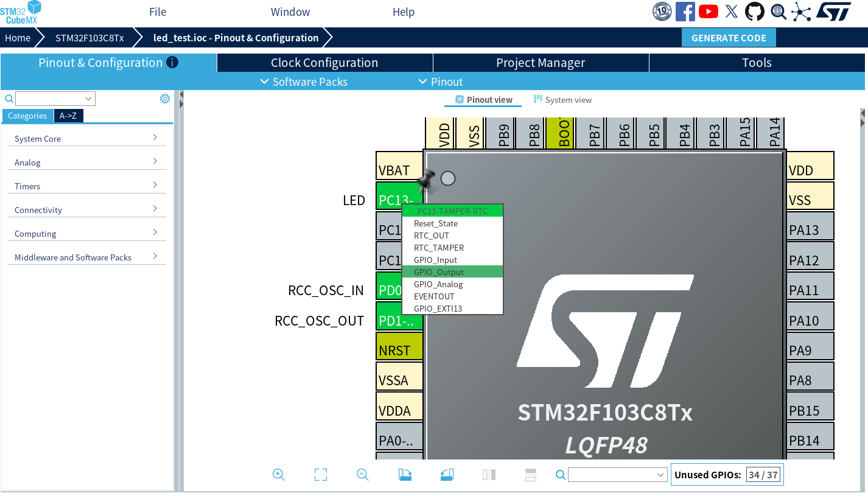Select Reset_State in pin menu
This screenshot has width=868, height=496.
coord(453,223)
